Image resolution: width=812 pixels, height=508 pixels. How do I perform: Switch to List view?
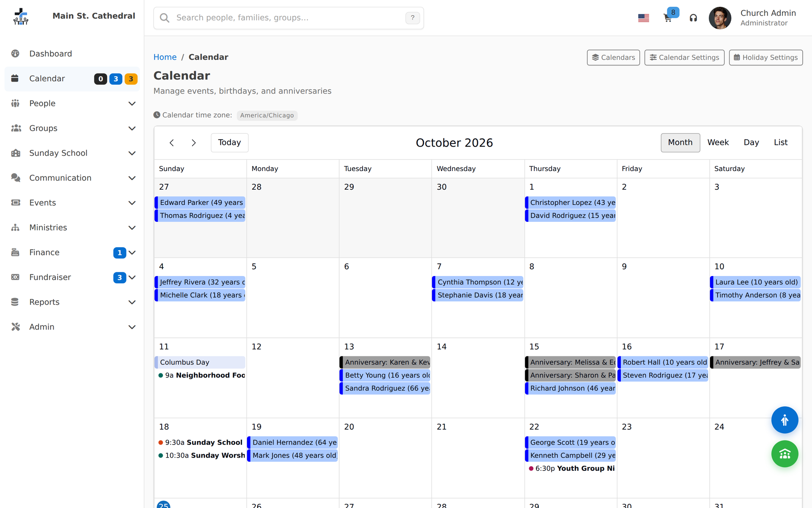coord(781,143)
